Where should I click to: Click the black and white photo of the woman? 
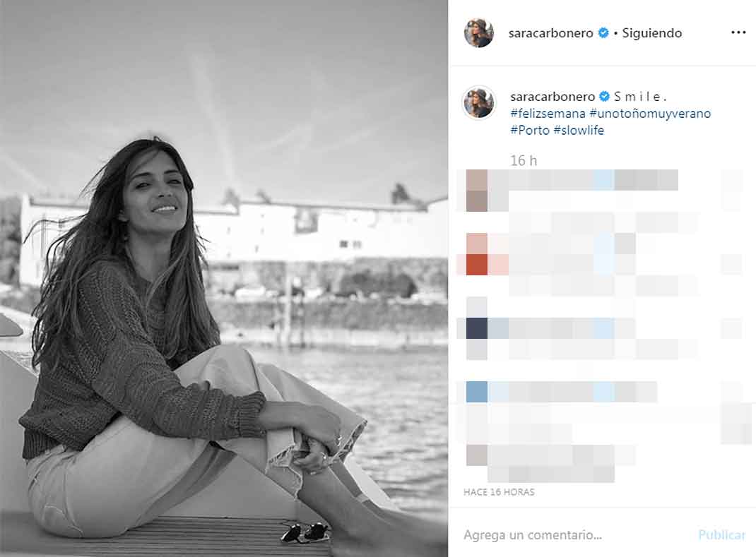pyautogui.click(x=224, y=278)
